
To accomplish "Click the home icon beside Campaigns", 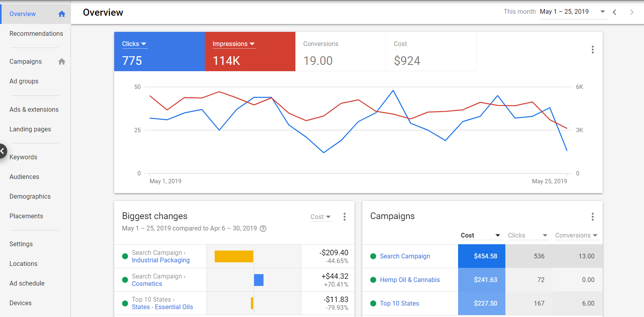I will [x=61, y=61].
